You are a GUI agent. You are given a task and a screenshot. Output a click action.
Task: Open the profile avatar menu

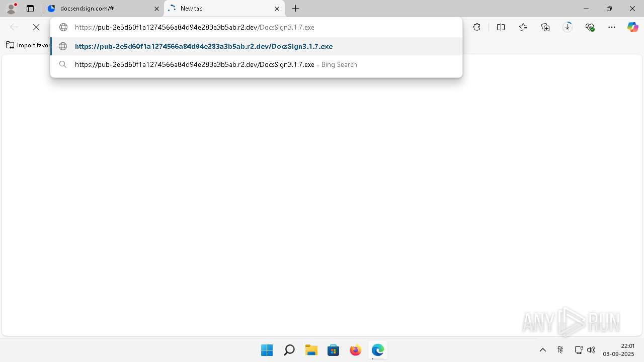(x=11, y=8)
